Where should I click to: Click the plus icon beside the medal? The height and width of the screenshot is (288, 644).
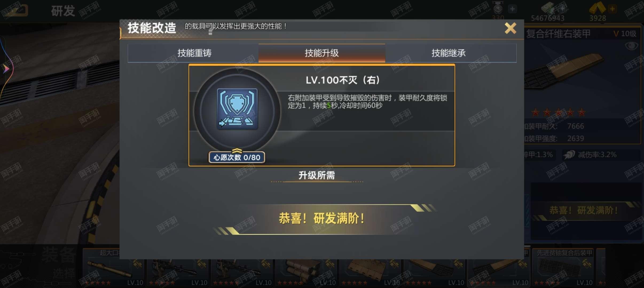pos(512,9)
